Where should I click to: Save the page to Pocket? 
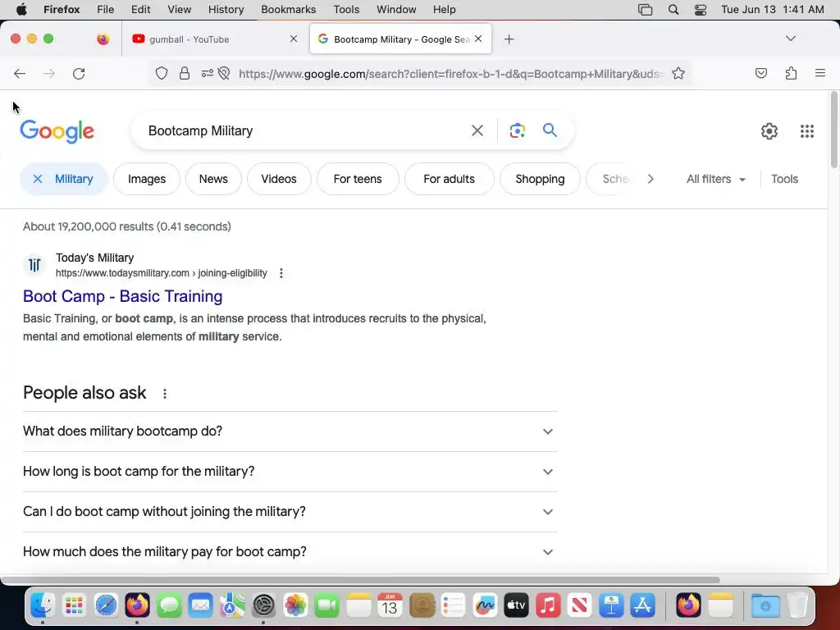click(760, 73)
